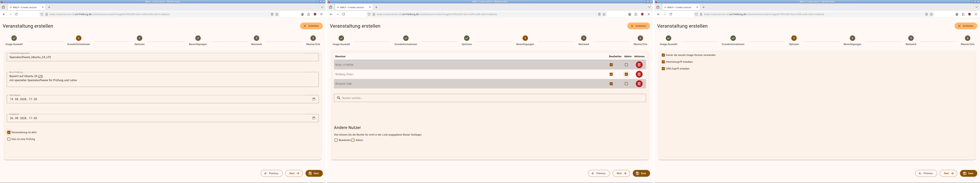Toggle 'Immer die neuste Image-Version verwenden'
Image resolution: width=980 pixels, height=183 pixels.
click(x=663, y=55)
